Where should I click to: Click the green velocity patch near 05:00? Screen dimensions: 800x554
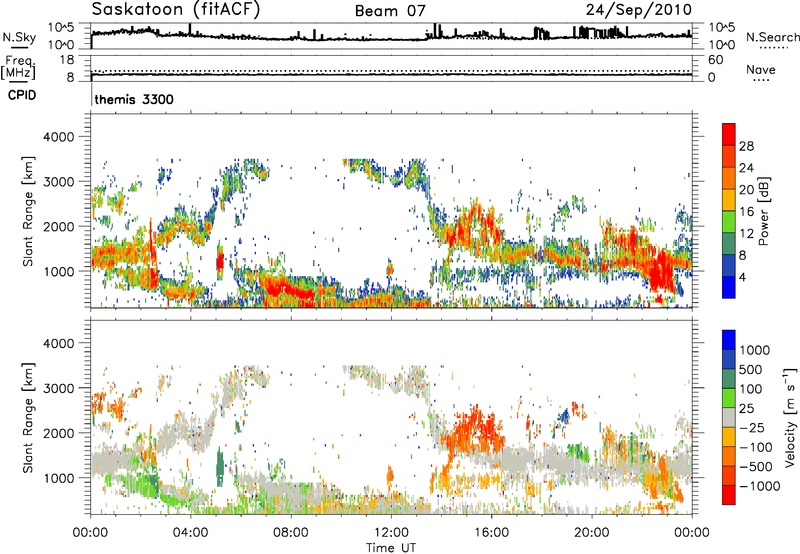pos(220,468)
